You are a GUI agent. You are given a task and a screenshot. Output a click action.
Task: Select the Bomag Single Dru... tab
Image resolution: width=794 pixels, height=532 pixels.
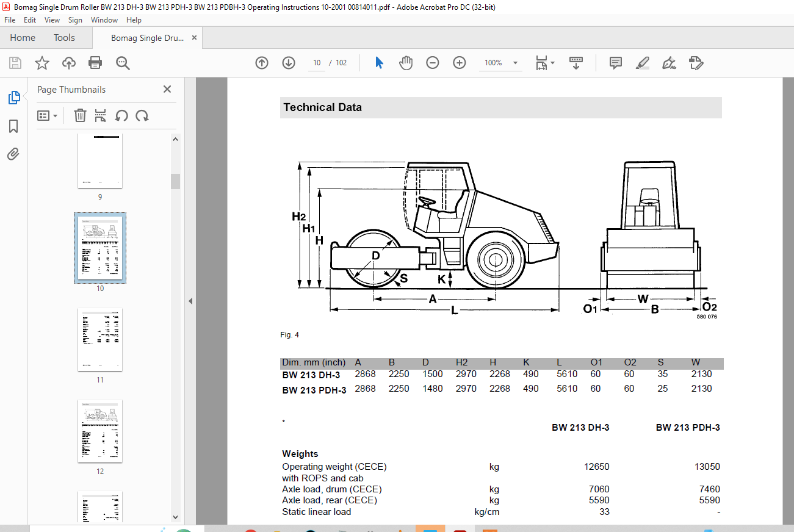(147, 38)
